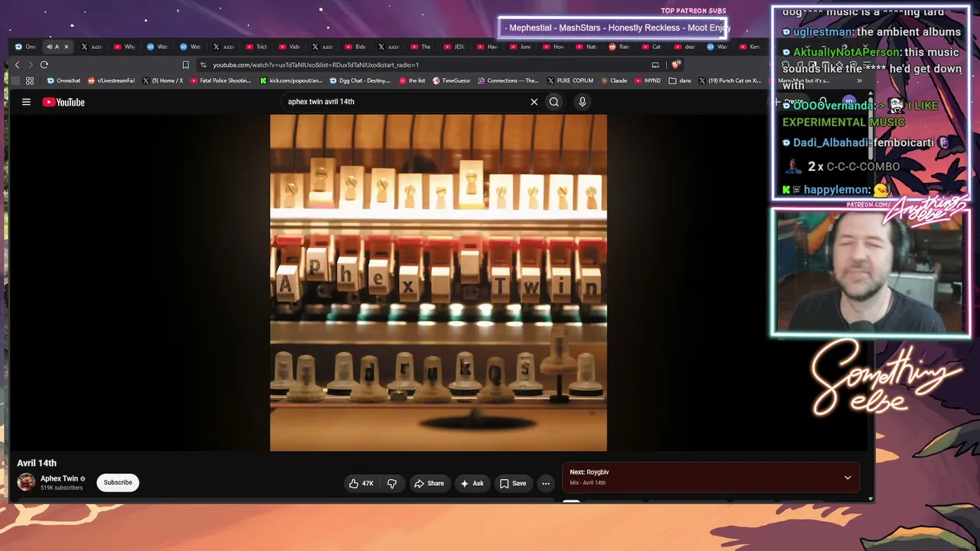
Task: Open the r/LivestreamFail bookmark
Action: click(111, 80)
